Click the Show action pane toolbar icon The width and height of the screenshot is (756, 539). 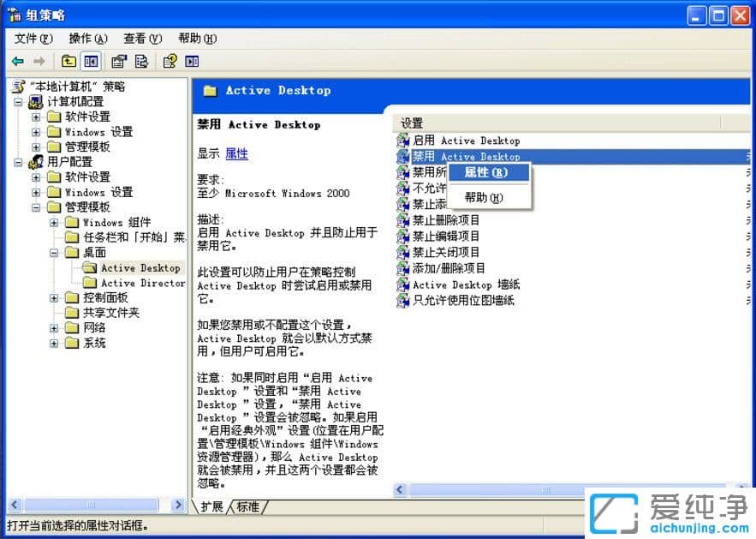192,61
